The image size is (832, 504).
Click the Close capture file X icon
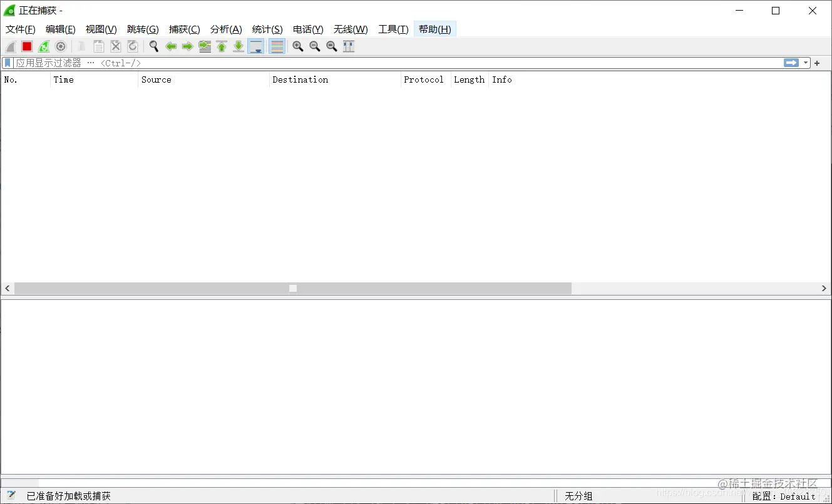pyautogui.click(x=116, y=46)
